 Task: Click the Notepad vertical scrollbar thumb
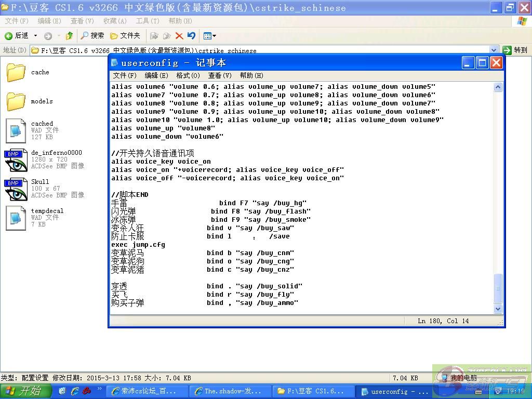tap(498, 288)
